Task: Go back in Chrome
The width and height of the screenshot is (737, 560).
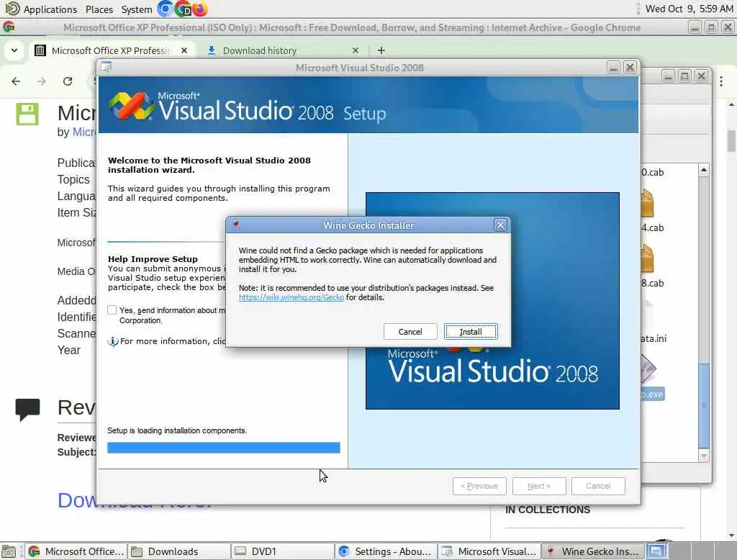Action: point(16,81)
